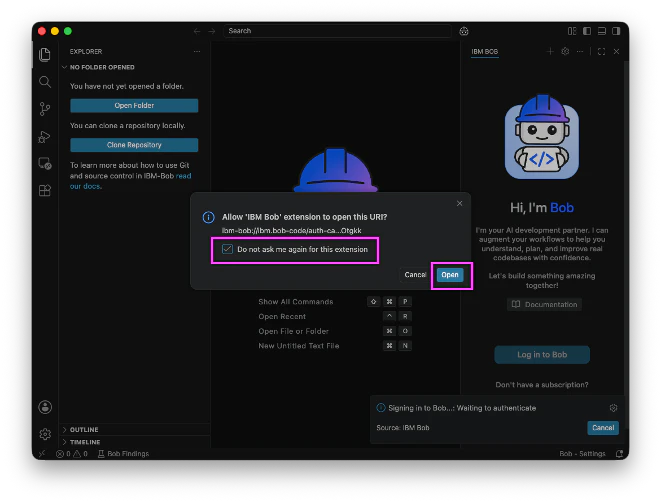Image resolution: width=661 pixels, height=502 pixels.
Task: Select the IBM BOB panel tab
Action: click(x=484, y=51)
